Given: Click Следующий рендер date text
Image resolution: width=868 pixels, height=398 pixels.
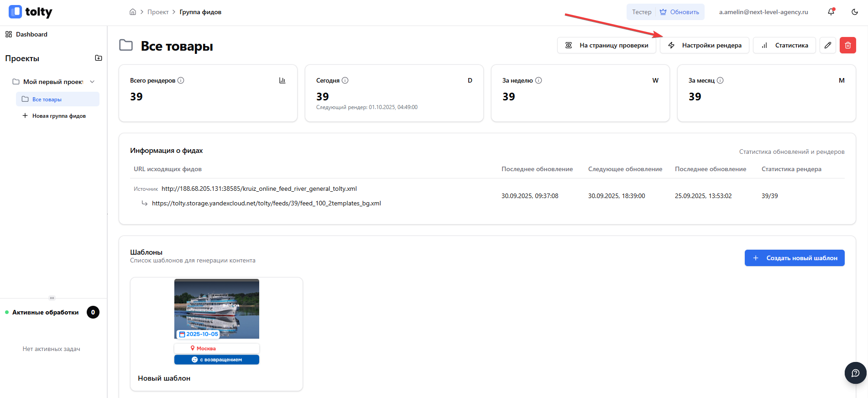Looking at the screenshot, I should point(367,107).
